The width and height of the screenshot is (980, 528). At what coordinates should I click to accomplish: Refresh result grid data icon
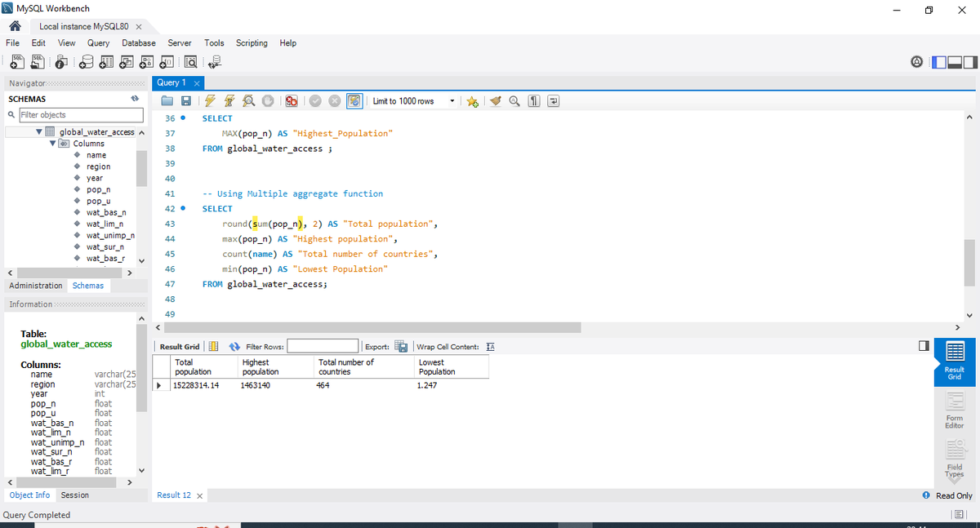tap(234, 347)
